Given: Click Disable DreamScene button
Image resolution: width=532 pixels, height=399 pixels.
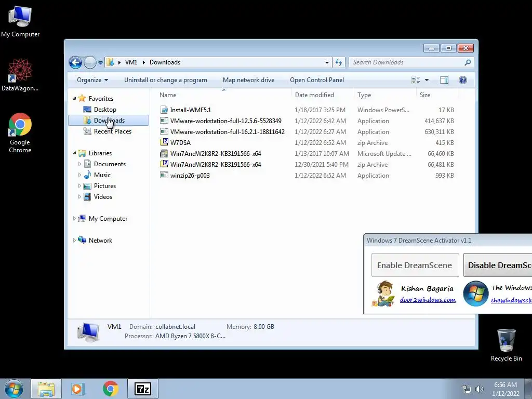Looking at the screenshot, I should (x=498, y=265).
